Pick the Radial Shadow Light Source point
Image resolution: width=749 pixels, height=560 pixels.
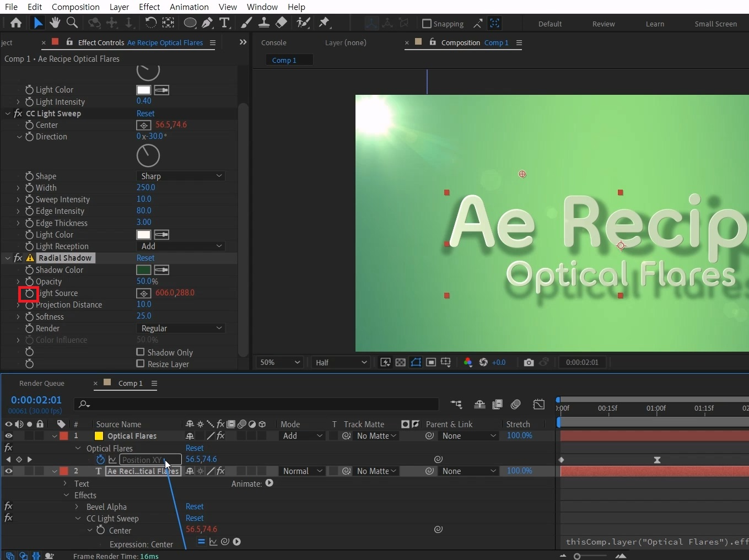click(x=144, y=293)
